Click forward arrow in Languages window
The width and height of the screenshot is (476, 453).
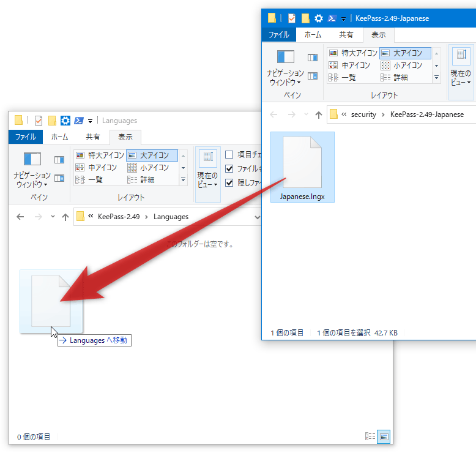point(39,217)
